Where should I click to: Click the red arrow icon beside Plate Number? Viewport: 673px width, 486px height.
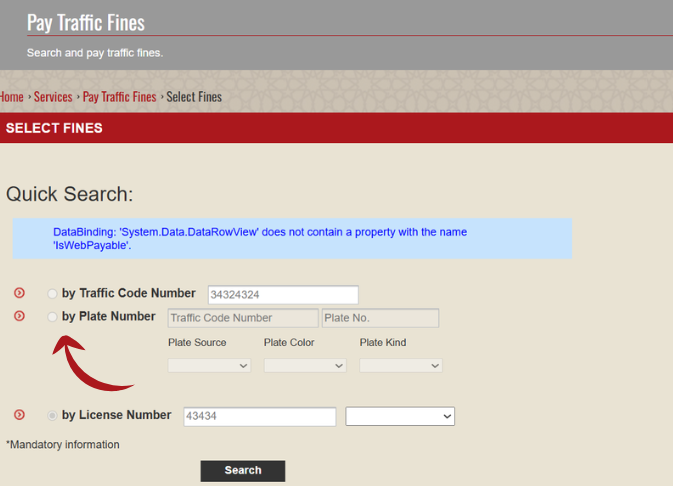coord(18,316)
